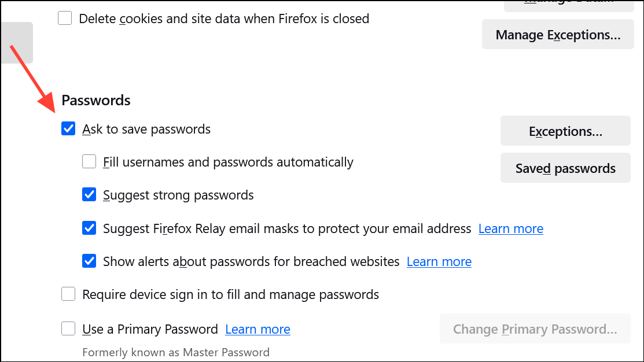Open "Manage Exceptions..." for cookies

coord(557,34)
